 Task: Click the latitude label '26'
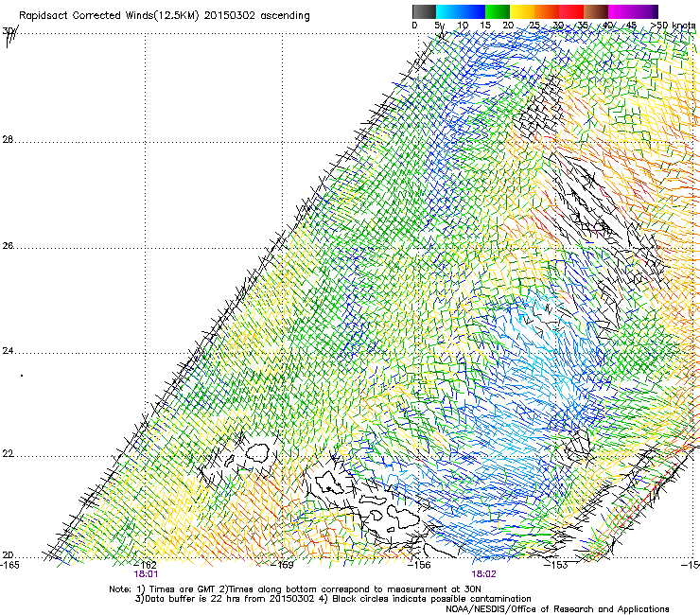pos(8,246)
